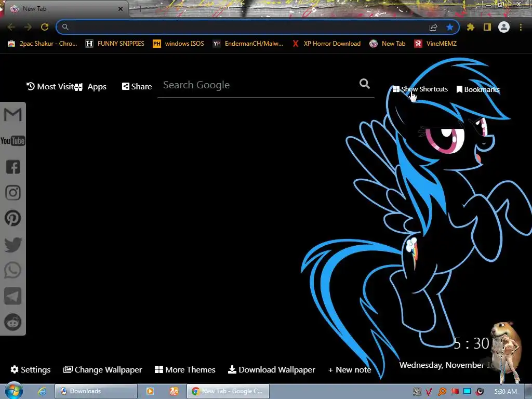
Task: Switch to the Downloads taskbar window
Action: coord(96,391)
